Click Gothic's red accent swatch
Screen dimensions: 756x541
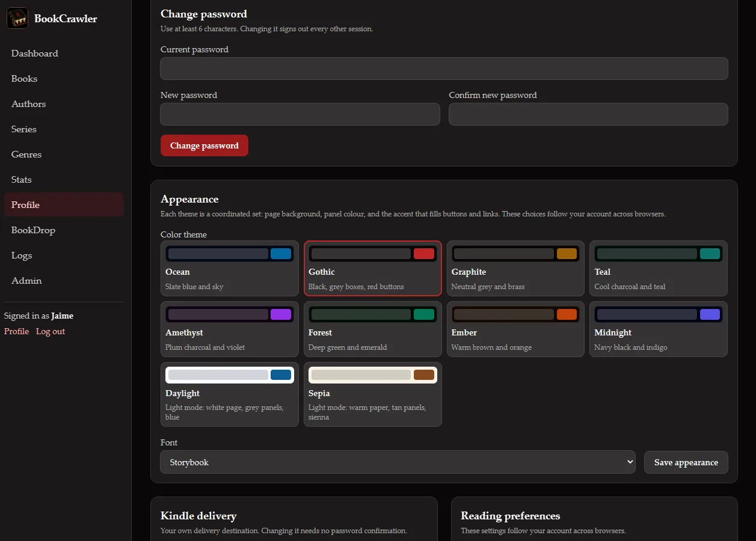[x=424, y=254]
